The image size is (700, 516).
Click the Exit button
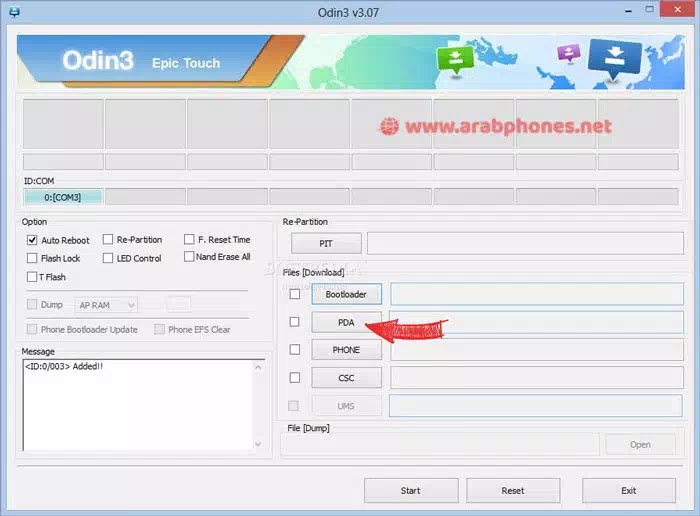(629, 491)
